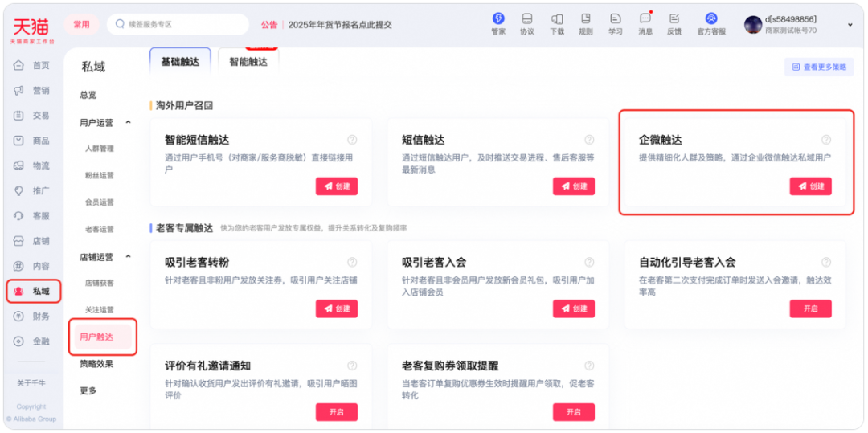Viewport: 868px width, 433px height.
Task: Click help icon on 智能短信触达 card
Action: pyautogui.click(x=352, y=140)
